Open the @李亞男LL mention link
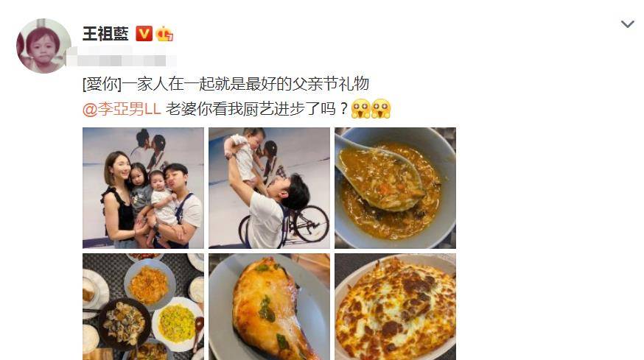Image resolution: width=644 pixels, height=360 pixels. (122, 109)
